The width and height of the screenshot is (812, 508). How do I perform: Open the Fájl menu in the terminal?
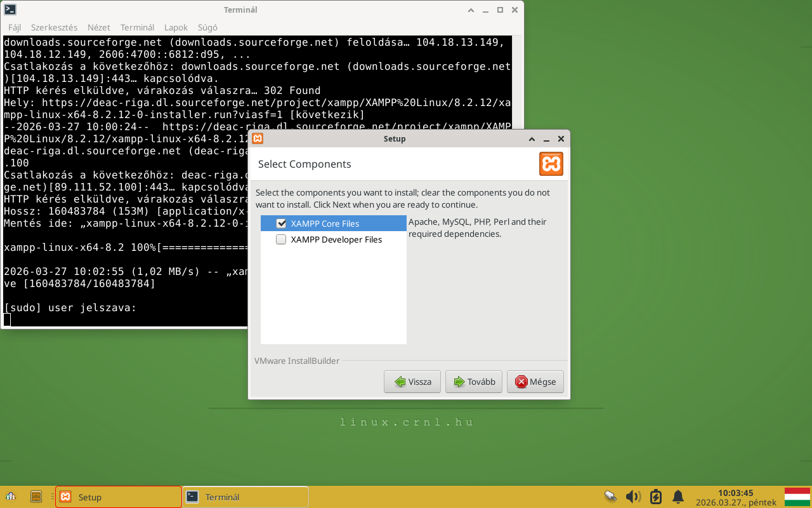point(15,27)
